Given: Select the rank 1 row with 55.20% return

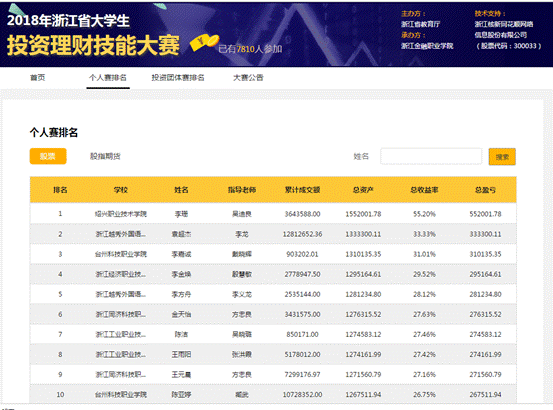Looking at the screenshot, I should pos(273,214).
